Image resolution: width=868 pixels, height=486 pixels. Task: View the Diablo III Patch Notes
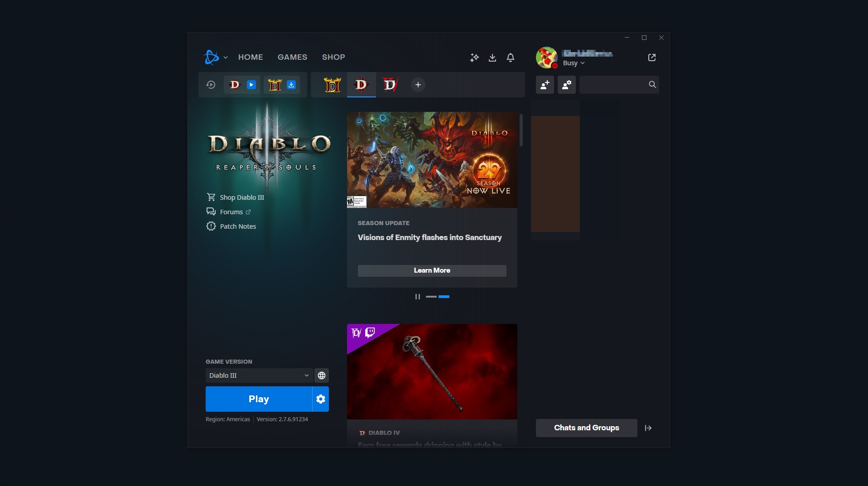(x=231, y=226)
